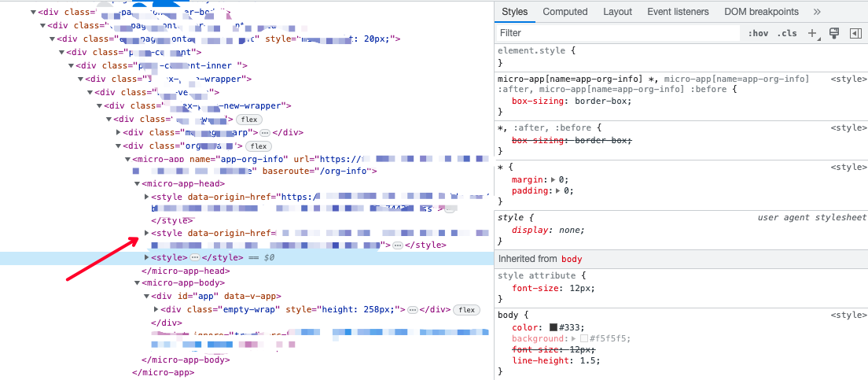The image size is (868, 380).
Task: Expand the selected style element node
Action: point(147,257)
